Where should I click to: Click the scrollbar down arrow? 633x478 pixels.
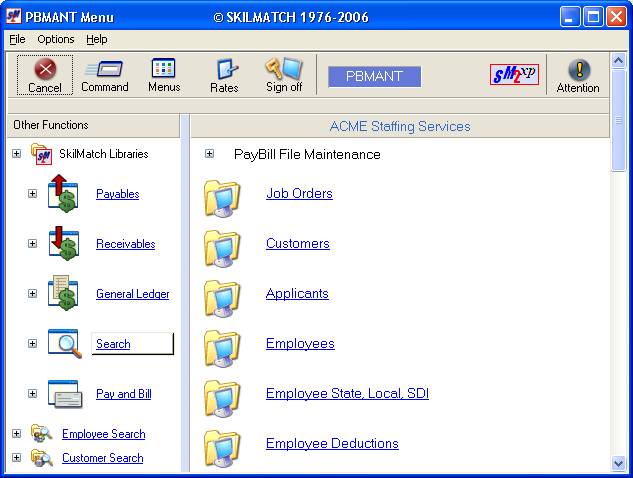[x=618, y=463]
